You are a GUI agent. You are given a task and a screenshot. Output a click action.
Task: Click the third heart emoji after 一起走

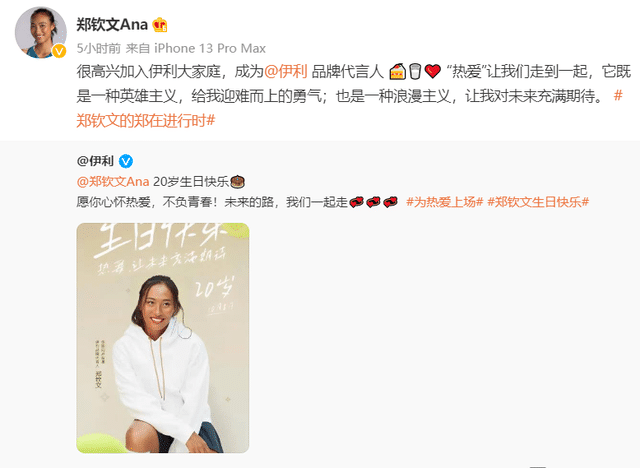(x=390, y=202)
